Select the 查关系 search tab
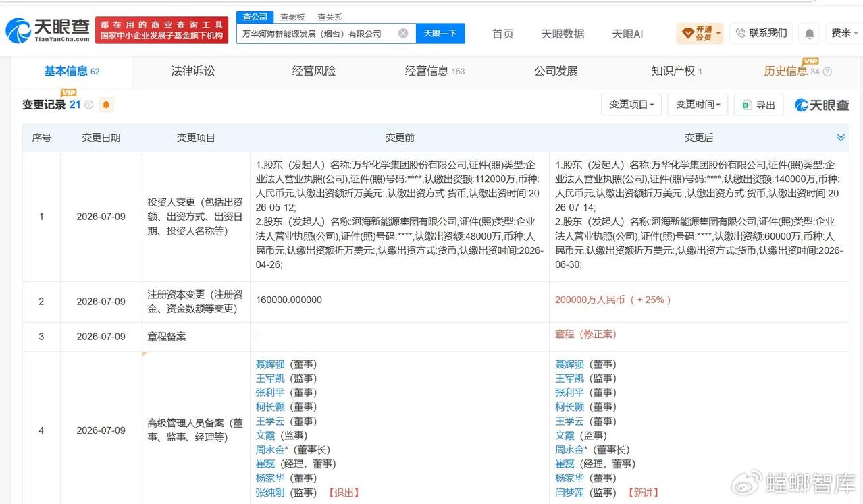 [x=330, y=17]
